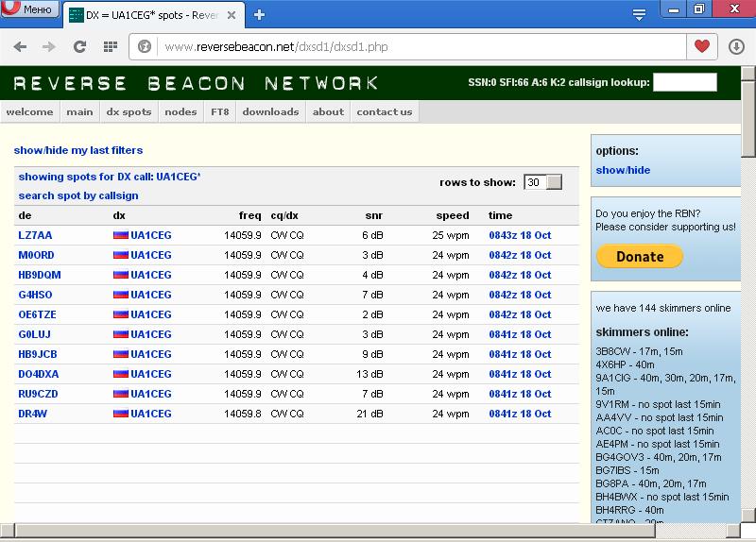Open the about nav tab
This screenshot has height=542, width=756.
point(328,111)
